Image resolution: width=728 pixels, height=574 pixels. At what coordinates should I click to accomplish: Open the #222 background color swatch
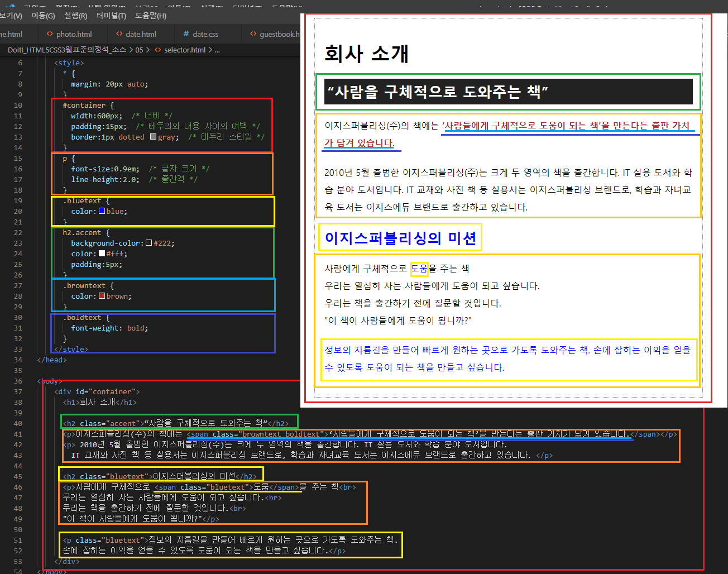tap(149, 243)
